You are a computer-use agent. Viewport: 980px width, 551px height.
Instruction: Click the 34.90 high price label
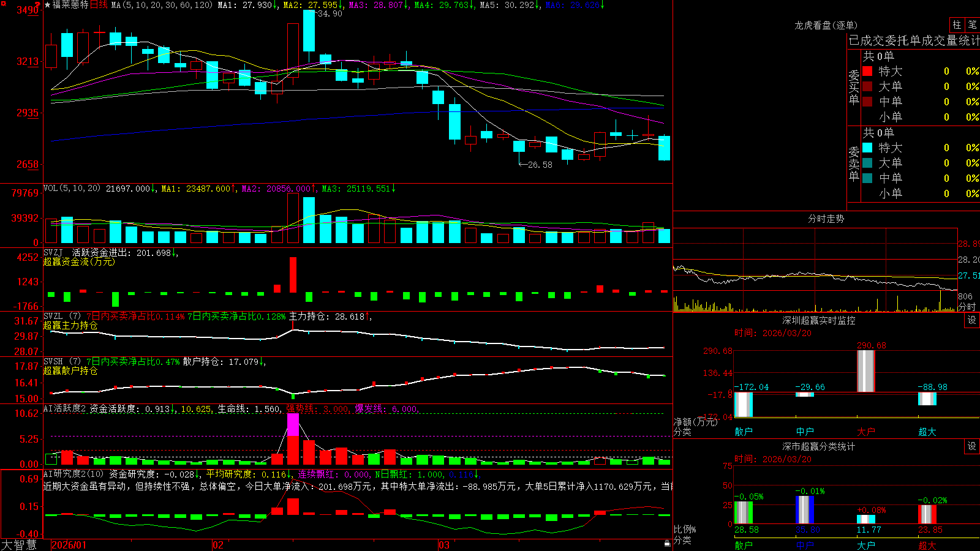[x=330, y=13]
